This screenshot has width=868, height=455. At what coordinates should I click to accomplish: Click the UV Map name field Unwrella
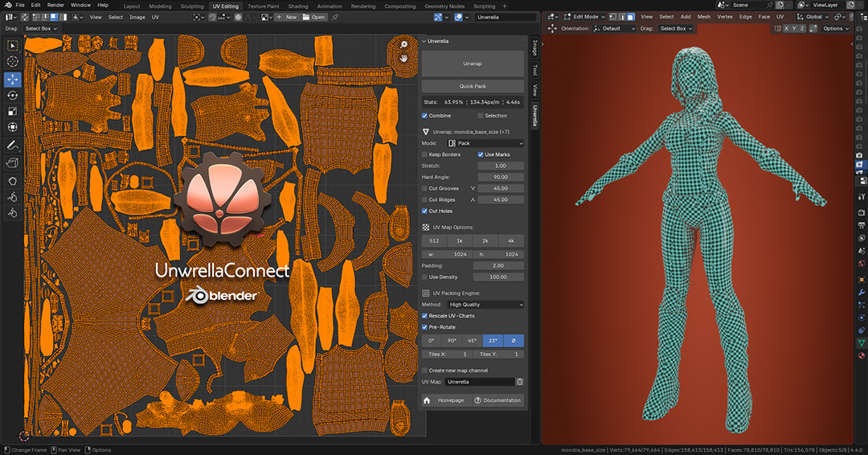tap(480, 382)
